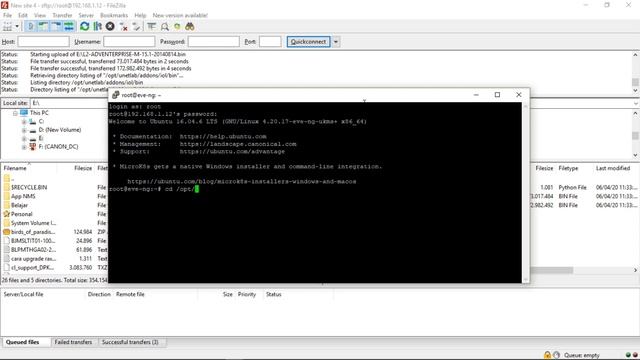Expand the D: (New Volume) node
Viewport: 640px width, 360px height.
[24, 130]
